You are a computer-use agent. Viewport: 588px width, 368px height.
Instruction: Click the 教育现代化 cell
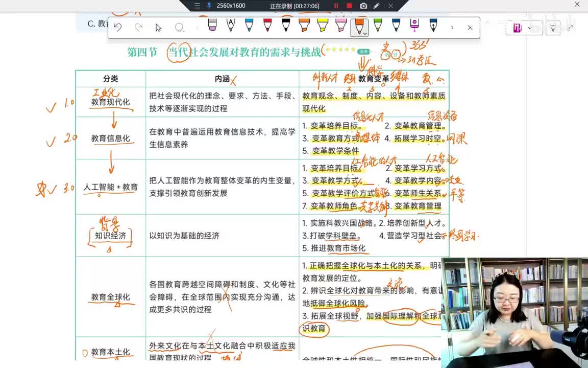(111, 102)
